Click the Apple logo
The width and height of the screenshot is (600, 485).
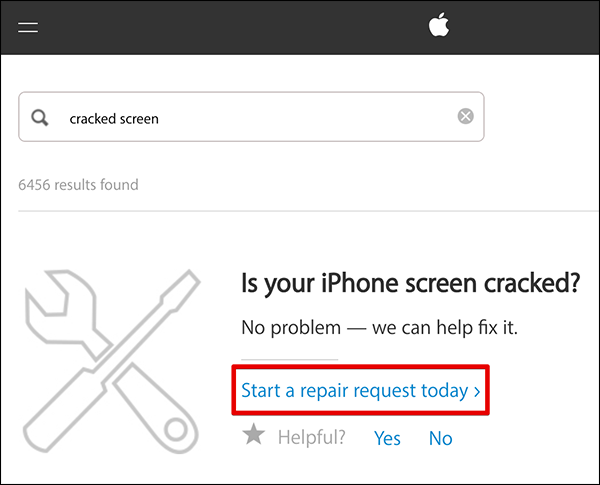439,26
